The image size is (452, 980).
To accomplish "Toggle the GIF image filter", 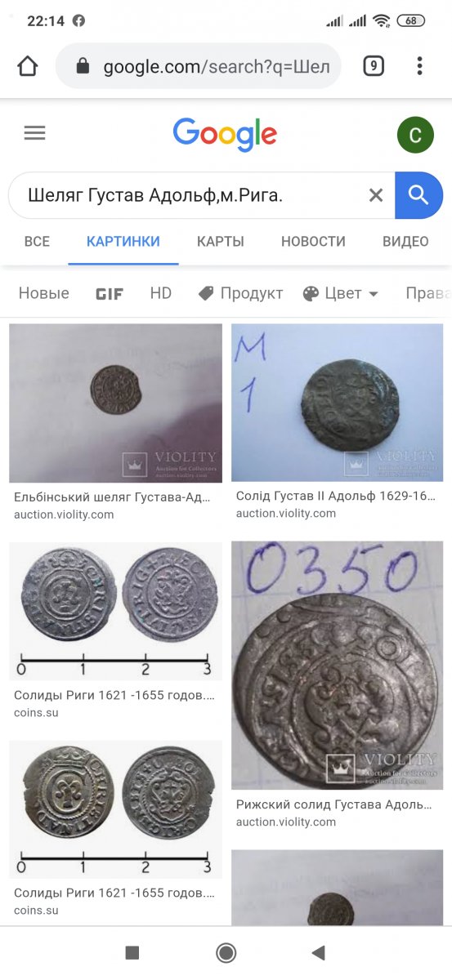I will (x=110, y=294).
